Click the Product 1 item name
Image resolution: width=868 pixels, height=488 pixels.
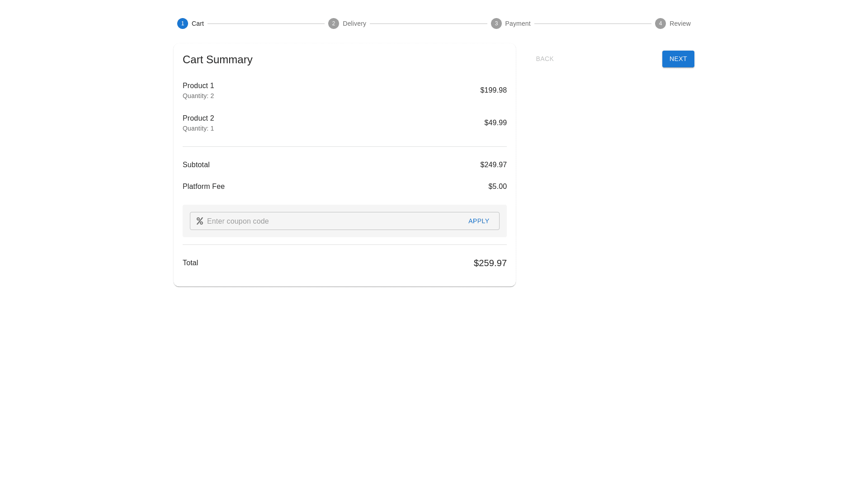tap(198, 85)
